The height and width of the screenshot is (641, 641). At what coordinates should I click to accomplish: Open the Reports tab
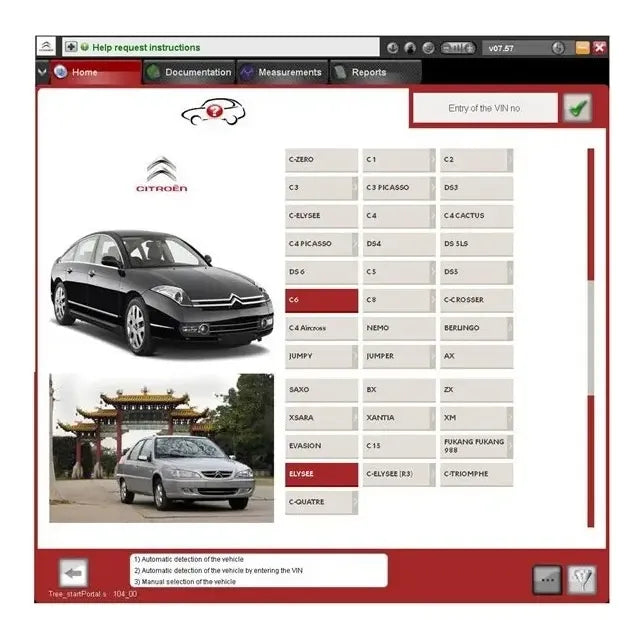tap(375, 72)
